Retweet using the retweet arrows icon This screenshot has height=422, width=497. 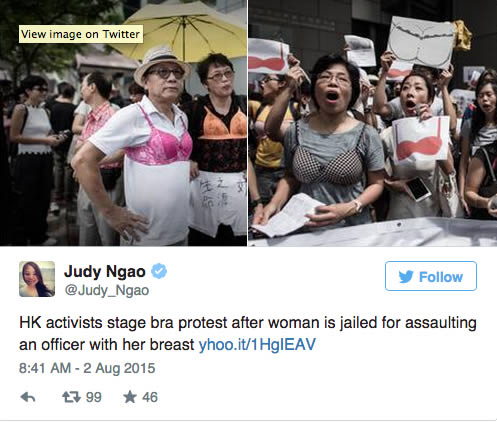click(71, 397)
